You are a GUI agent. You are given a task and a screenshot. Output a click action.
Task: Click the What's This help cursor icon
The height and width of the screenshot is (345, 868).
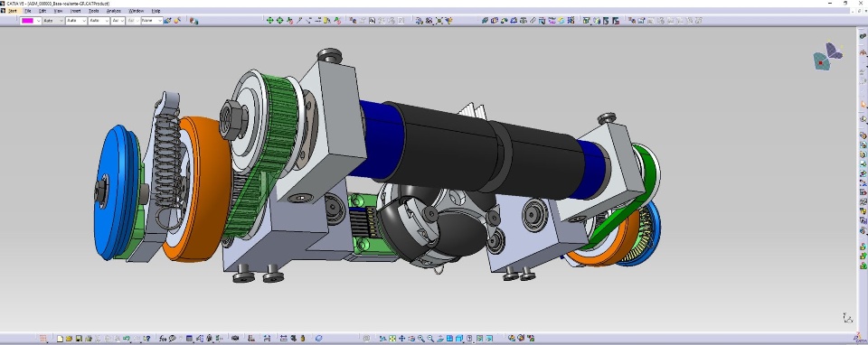click(146, 339)
